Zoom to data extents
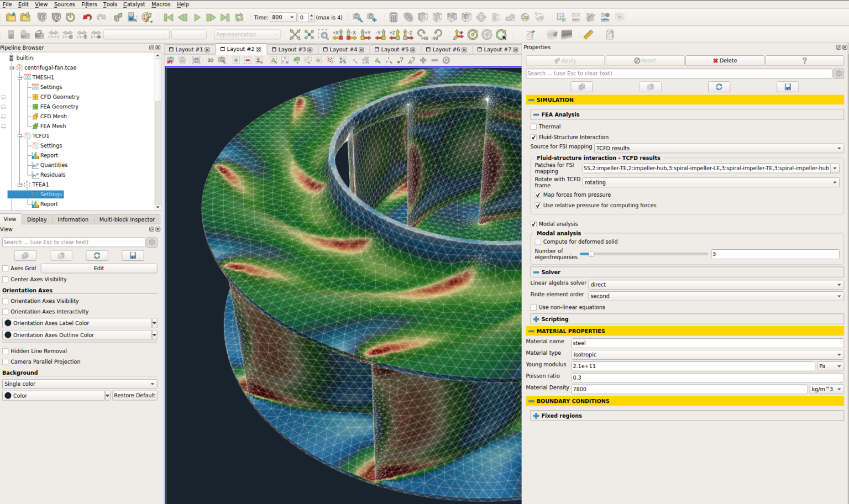Viewport: 849px width, 504px height. point(295,34)
